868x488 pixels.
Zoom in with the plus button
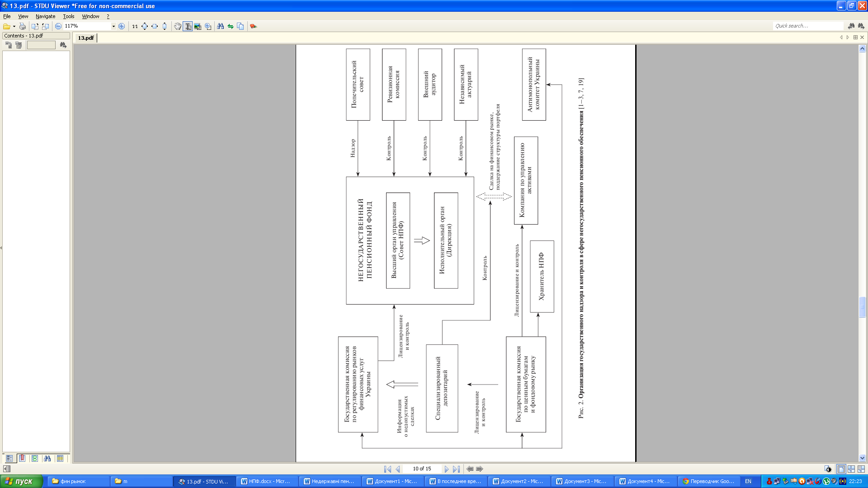click(122, 26)
